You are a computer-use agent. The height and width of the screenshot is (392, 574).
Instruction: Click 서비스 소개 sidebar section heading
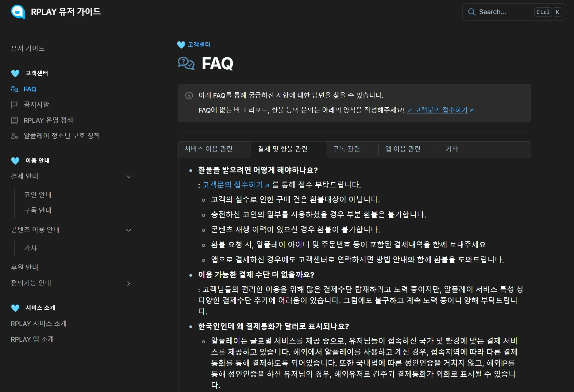point(40,308)
